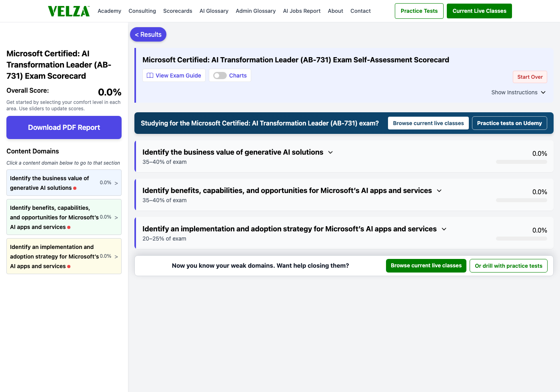
Task: Click the Overall Score 0.0% value
Action: (x=110, y=92)
